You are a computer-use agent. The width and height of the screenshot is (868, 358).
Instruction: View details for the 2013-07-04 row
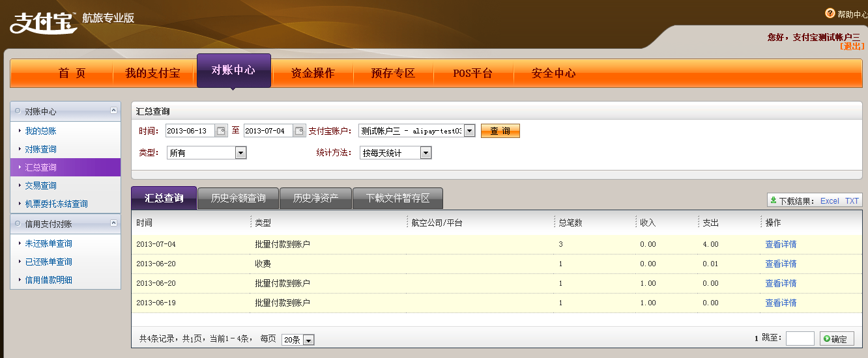coord(781,245)
